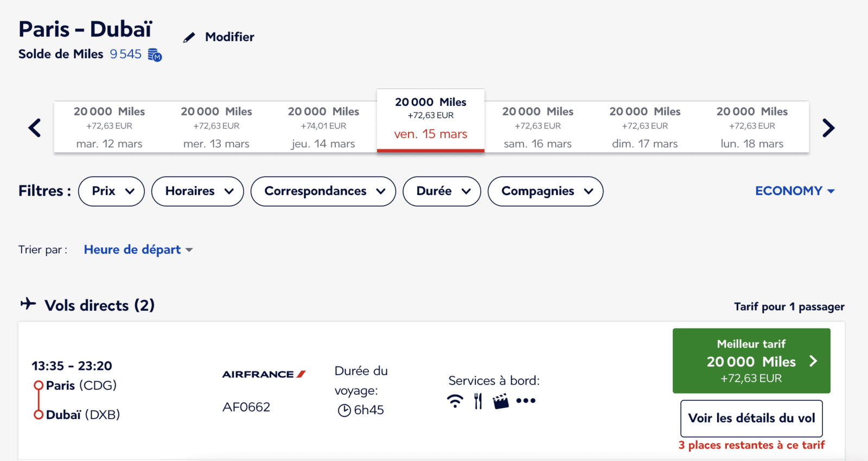The image size is (868, 461).
Task: Show more onboard services (three dots)
Action: click(526, 401)
